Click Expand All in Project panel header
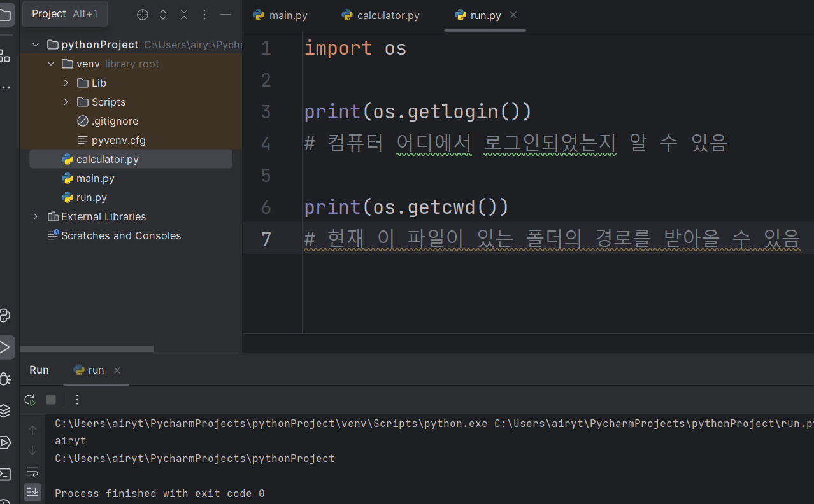Screen dimensions: 814x504 coord(163,14)
